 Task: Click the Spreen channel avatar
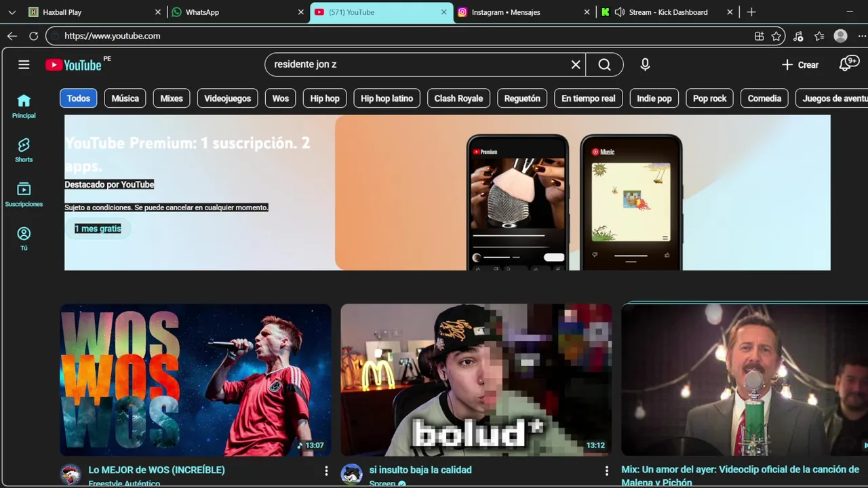[x=351, y=474]
